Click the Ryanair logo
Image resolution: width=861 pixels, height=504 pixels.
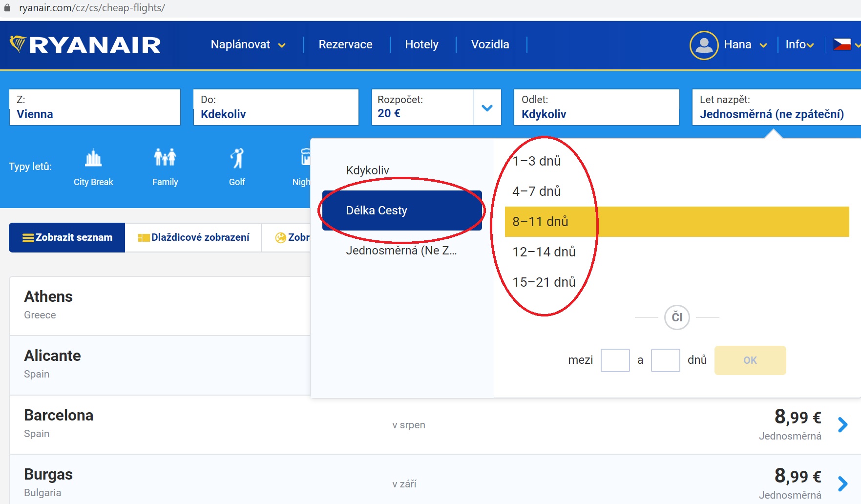pos(86,44)
